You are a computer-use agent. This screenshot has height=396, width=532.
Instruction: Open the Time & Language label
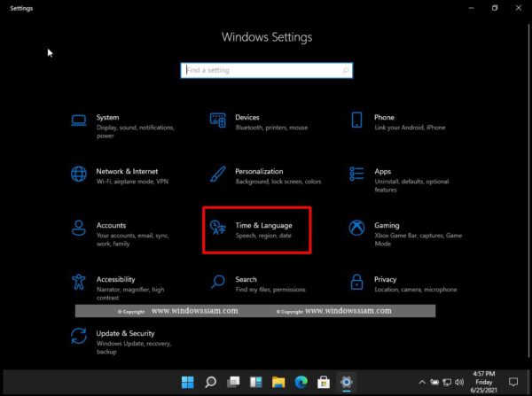click(263, 225)
